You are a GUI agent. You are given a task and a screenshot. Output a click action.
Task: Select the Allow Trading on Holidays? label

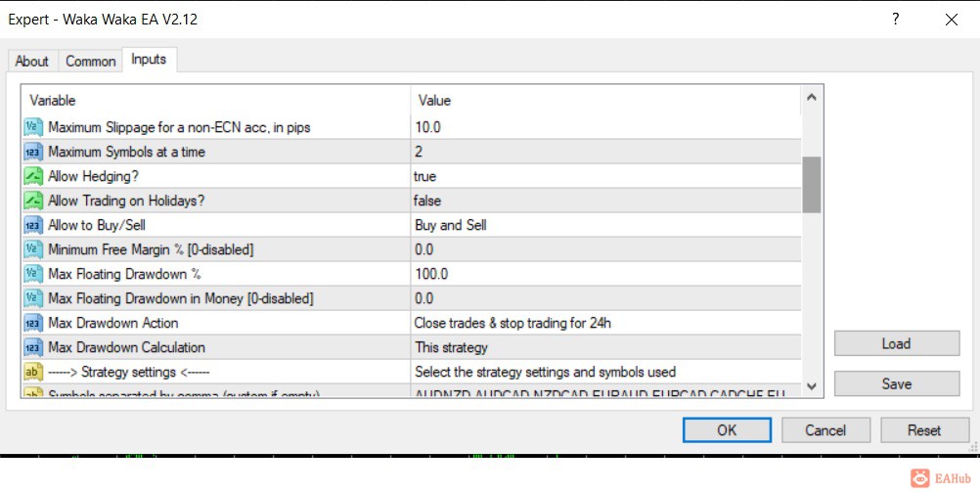127,201
